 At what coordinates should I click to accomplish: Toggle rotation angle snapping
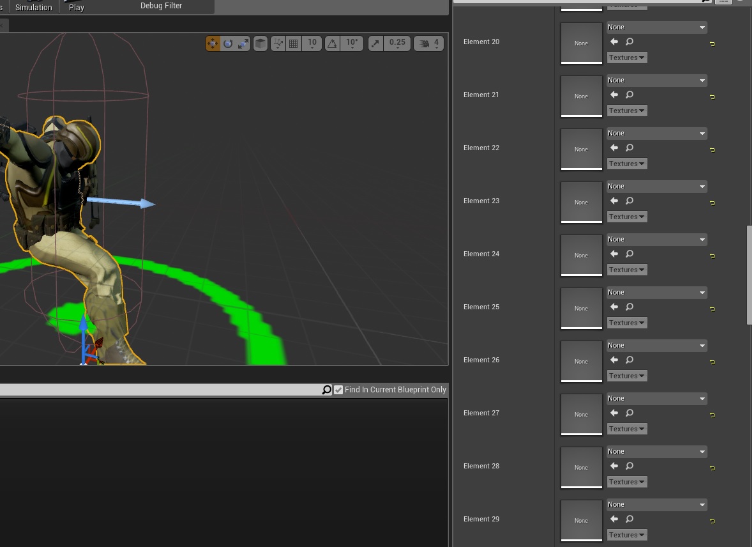point(332,43)
